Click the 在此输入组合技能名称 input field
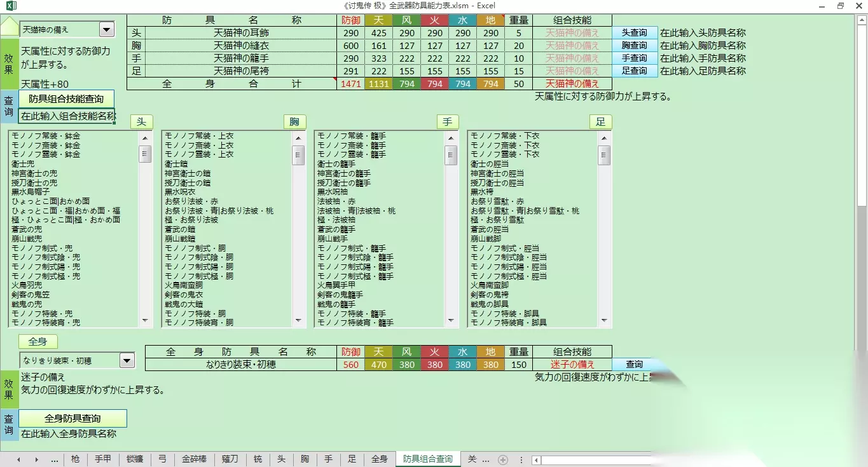868x467 pixels. (x=67, y=116)
